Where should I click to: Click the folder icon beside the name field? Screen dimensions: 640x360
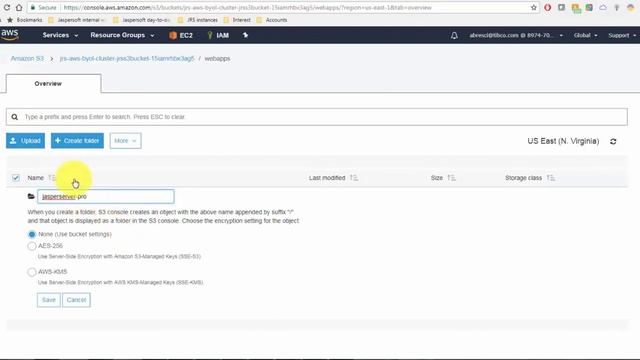pyautogui.click(x=31, y=196)
